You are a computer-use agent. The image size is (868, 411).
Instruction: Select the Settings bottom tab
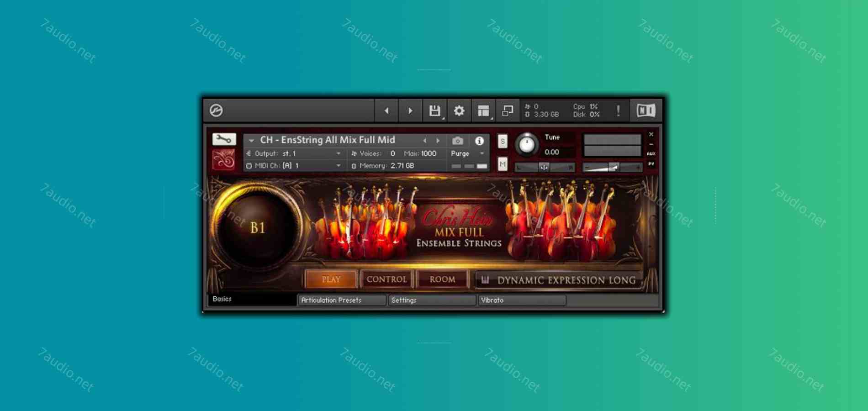coord(432,300)
